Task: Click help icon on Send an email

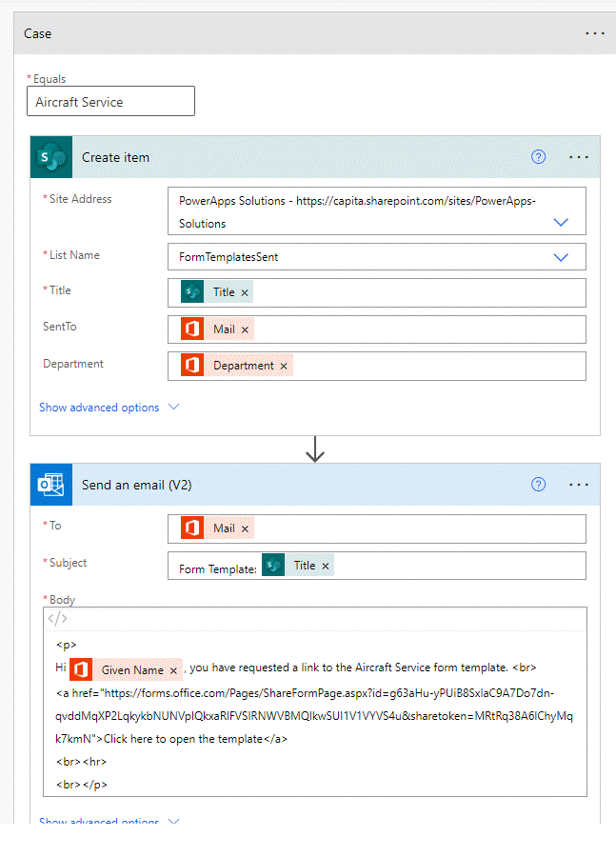Action: pos(539,485)
